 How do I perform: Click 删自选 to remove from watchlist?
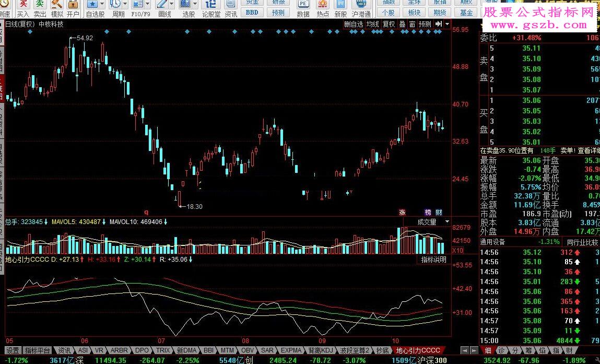pyautogui.click(x=354, y=24)
